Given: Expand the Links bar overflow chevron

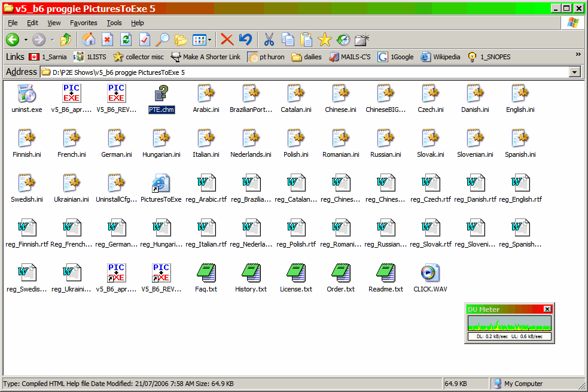Looking at the screenshot, I should point(578,54).
